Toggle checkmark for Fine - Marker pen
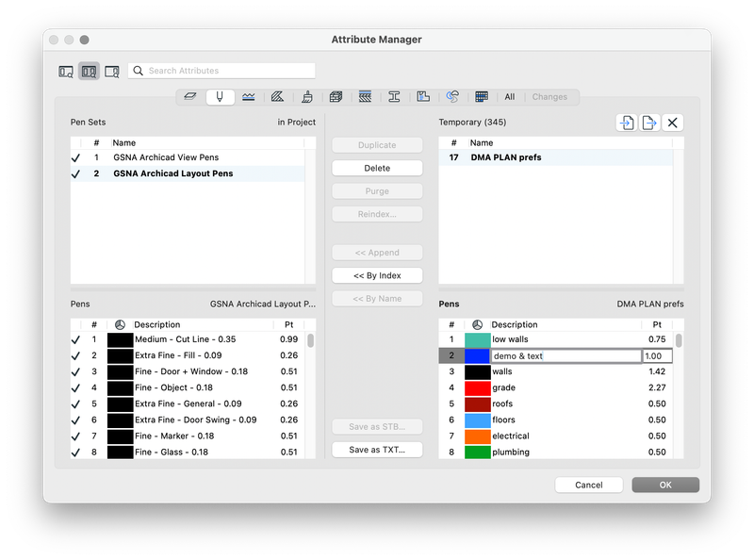Viewport: 754px width, 560px height. tap(75, 436)
